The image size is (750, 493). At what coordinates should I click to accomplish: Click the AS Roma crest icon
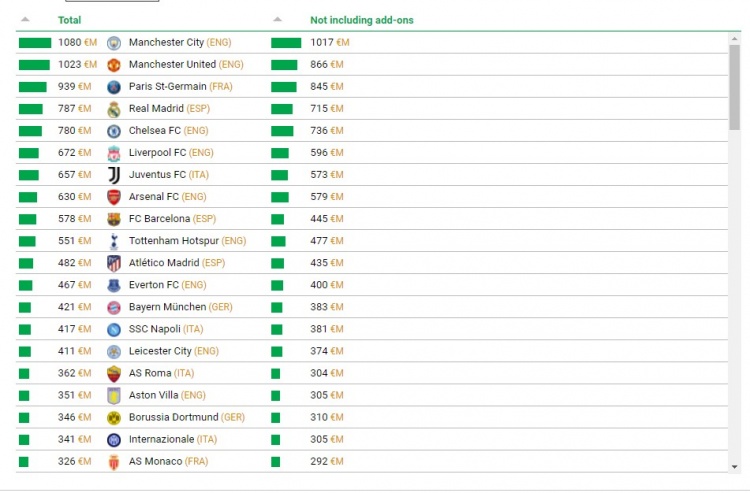pyautogui.click(x=114, y=374)
